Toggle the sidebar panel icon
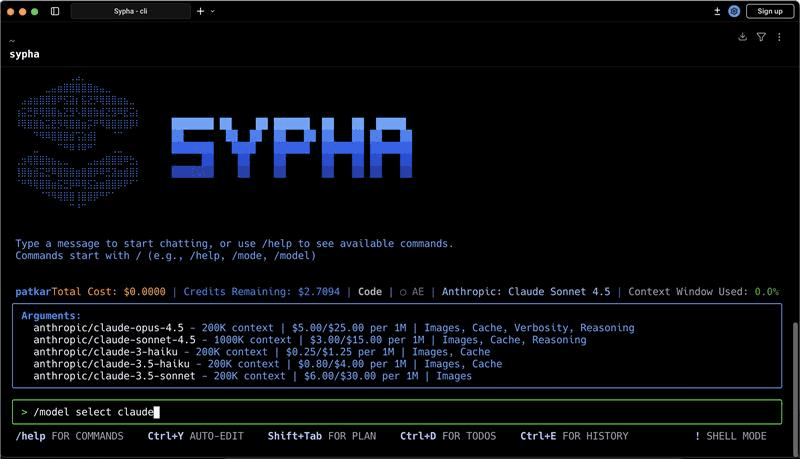800x459 pixels. pyautogui.click(x=55, y=11)
